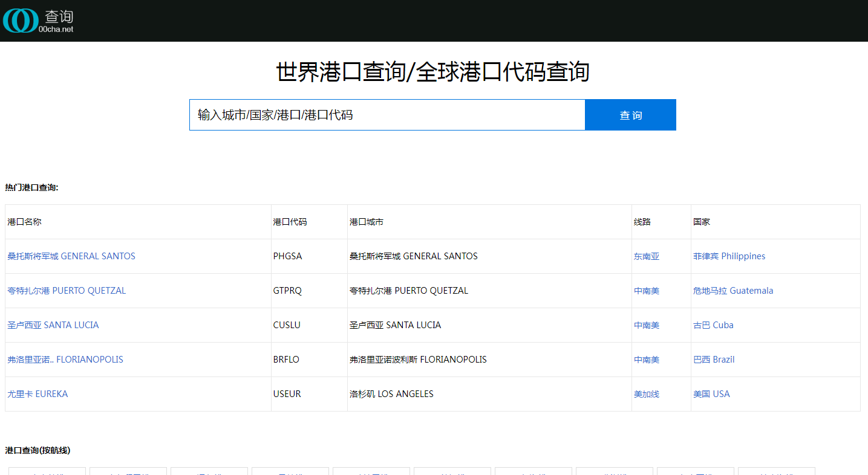Open the 美国 USA country link
868x475 pixels.
tap(711, 393)
